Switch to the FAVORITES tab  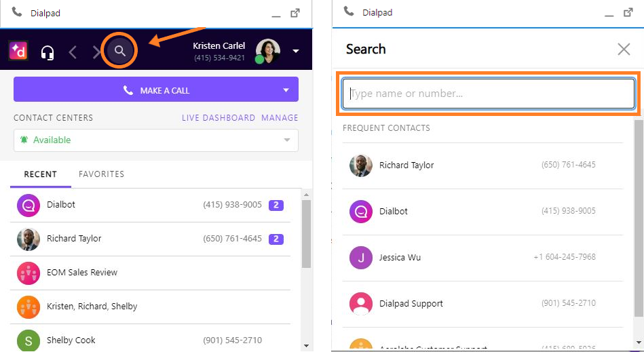click(x=101, y=174)
